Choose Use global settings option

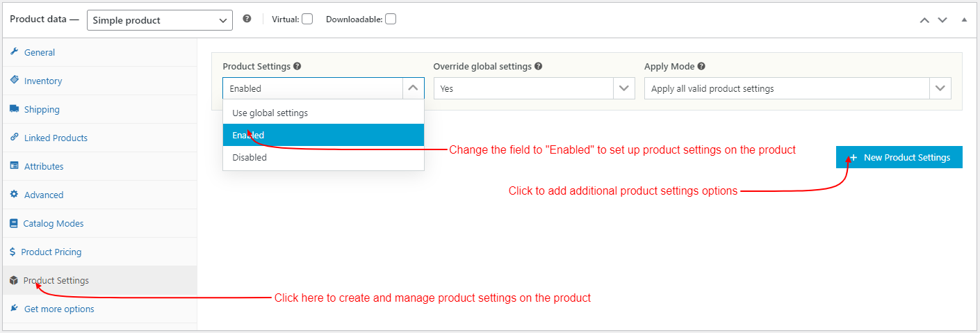point(323,113)
